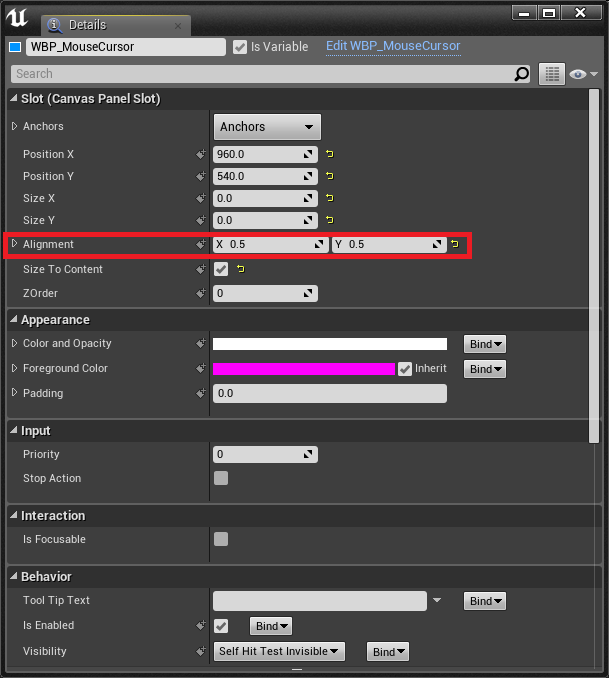This screenshot has width=609, height=678.
Task: Reset Size To Content to default
Action: point(241,269)
